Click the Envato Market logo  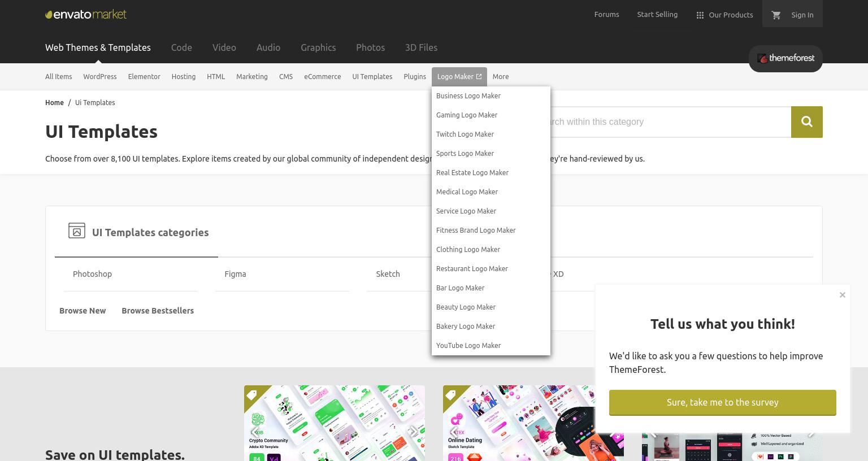[x=86, y=14]
